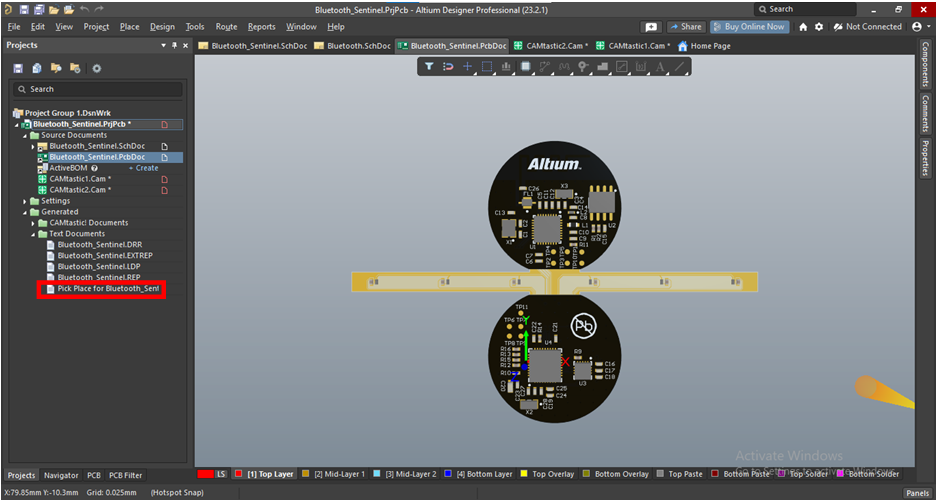The height and width of the screenshot is (500, 936).
Task: Switch to the Bluetooth_Sentinel.SchDoc tab
Action: tap(252, 46)
